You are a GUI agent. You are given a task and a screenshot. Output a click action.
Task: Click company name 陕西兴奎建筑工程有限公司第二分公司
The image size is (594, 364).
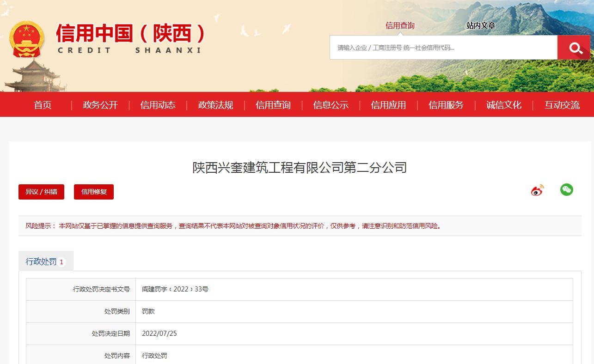[300, 167]
